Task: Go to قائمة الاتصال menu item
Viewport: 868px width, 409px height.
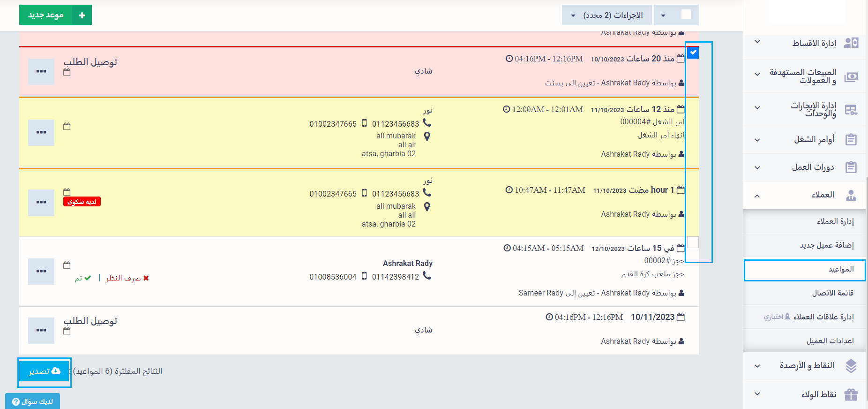Action: 832,293
